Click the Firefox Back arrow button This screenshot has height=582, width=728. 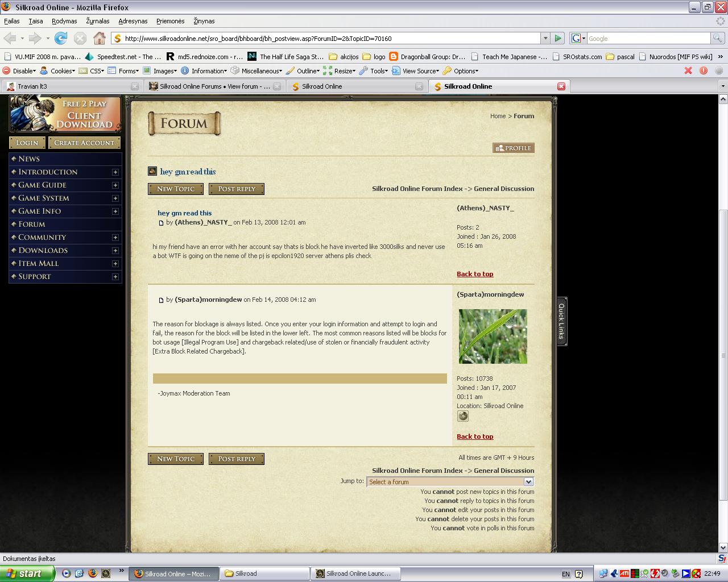click(x=10, y=38)
